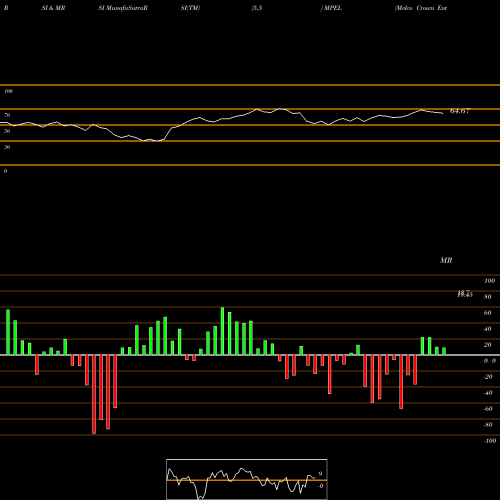
Task: Click RSI left-axis label 100
Action: pos(8,91)
